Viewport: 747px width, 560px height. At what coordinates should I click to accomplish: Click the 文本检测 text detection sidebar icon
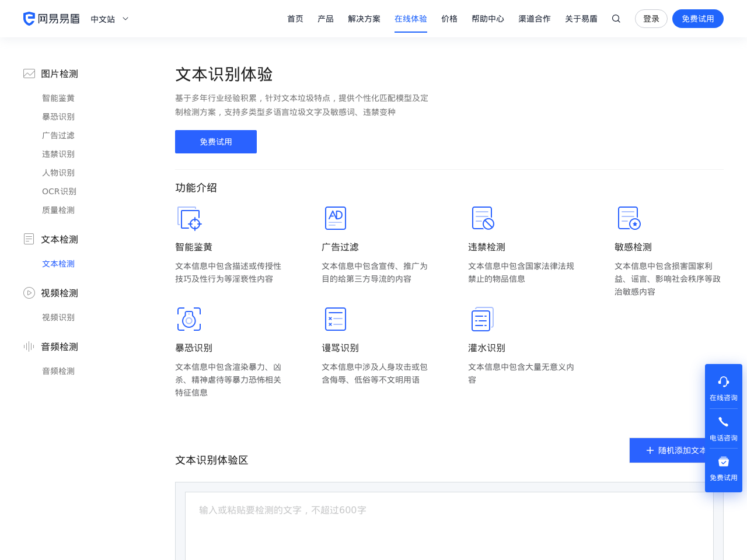click(28, 238)
